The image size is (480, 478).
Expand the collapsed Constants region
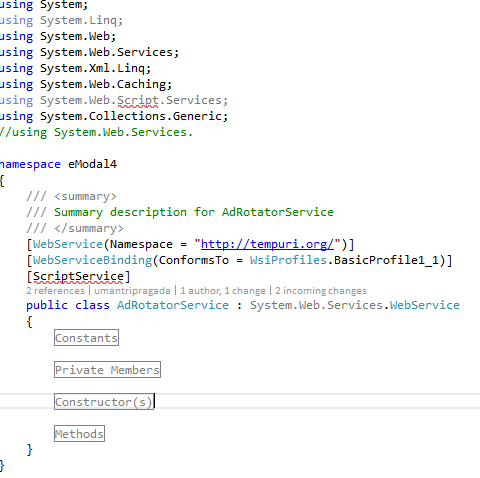[x=86, y=338]
